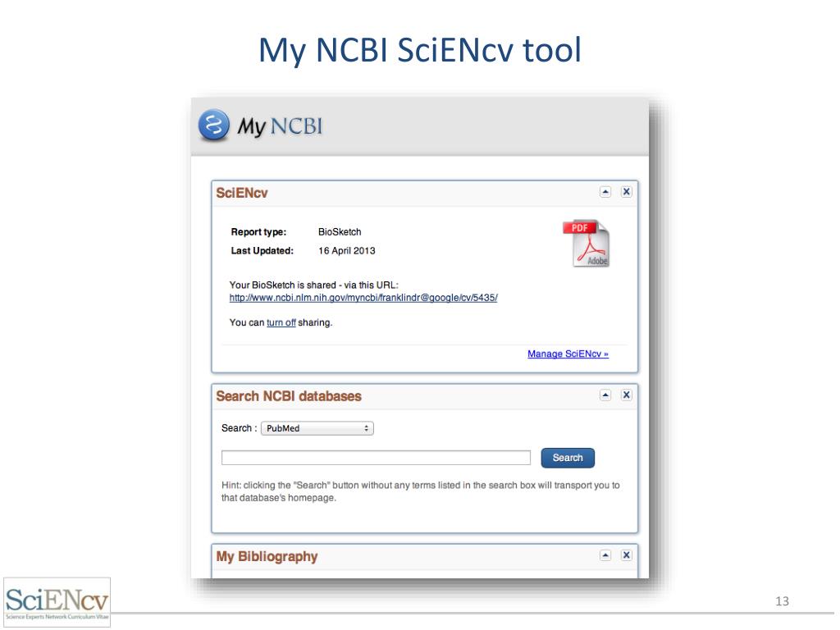Open the Manage SciENcv link

coord(568,354)
